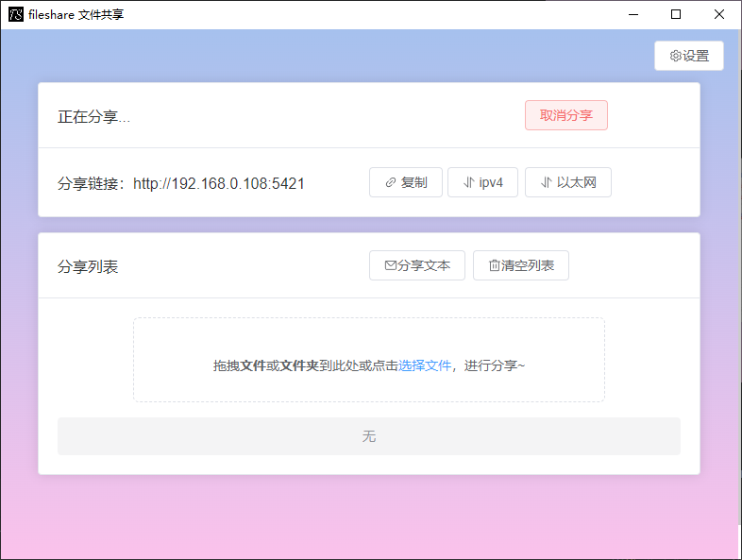This screenshot has width=742, height=560.
Task: Clear the list with 清空列表
Action: click(521, 265)
